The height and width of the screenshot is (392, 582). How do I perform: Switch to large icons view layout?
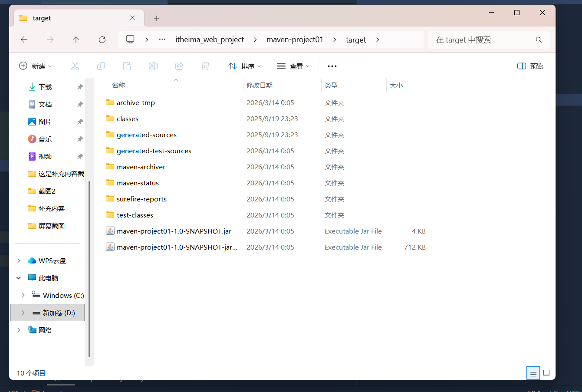click(x=546, y=373)
